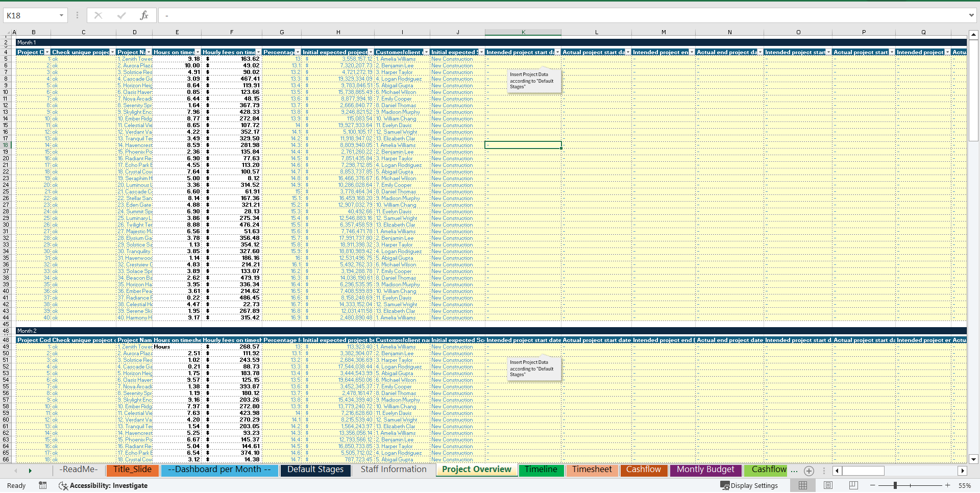
Task: Open the Montly Budget sheet tab
Action: click(705, 470)
